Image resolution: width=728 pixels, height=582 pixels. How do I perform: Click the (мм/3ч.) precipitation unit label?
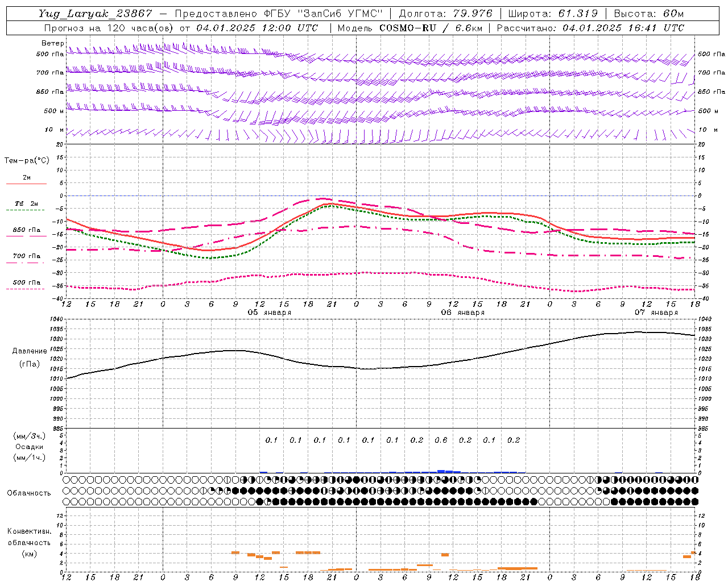pos(30,436)
